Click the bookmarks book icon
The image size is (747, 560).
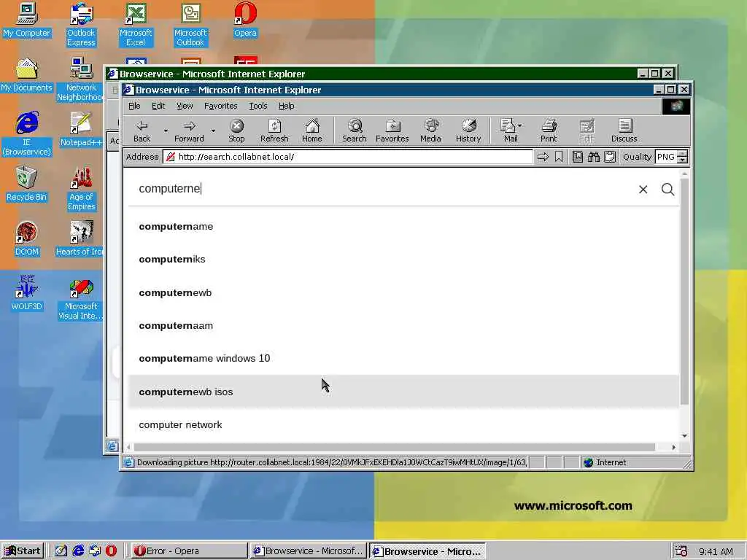[578, 157]
